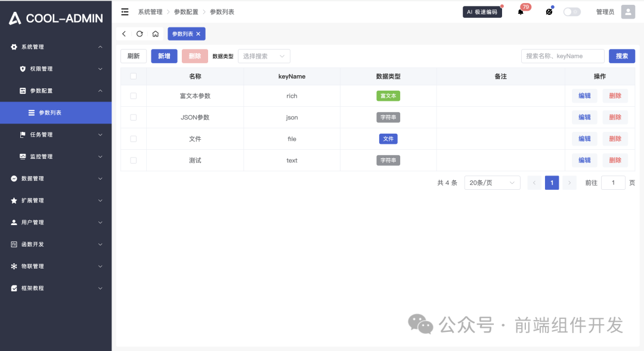Click the refresh icon above the breadcrumb
Screen dimensions: 644x351
pyautogui.click(x=140, y=33)
